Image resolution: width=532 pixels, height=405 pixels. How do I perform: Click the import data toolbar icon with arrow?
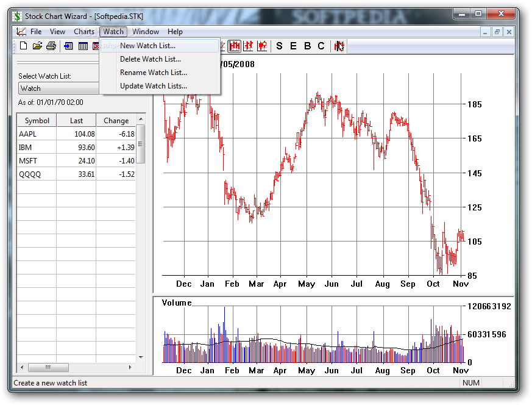(x=68, y=46)
